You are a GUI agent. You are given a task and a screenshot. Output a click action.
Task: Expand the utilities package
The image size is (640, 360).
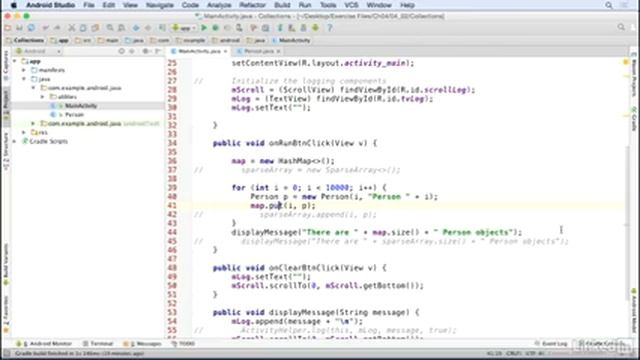42,97
